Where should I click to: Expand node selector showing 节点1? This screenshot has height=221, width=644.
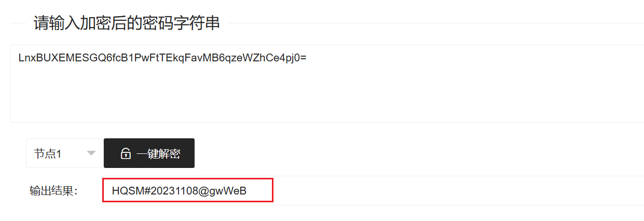pos(65,153)
